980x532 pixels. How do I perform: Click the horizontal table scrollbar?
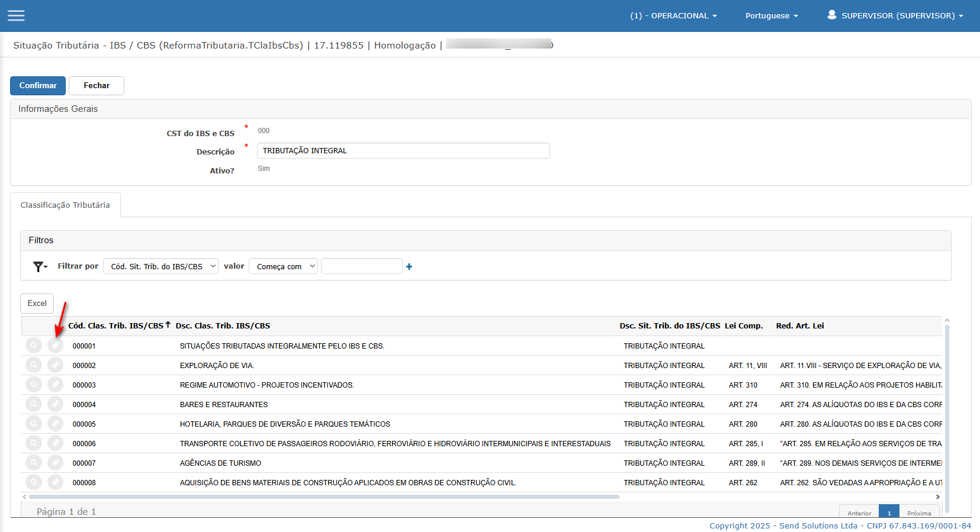324,496
